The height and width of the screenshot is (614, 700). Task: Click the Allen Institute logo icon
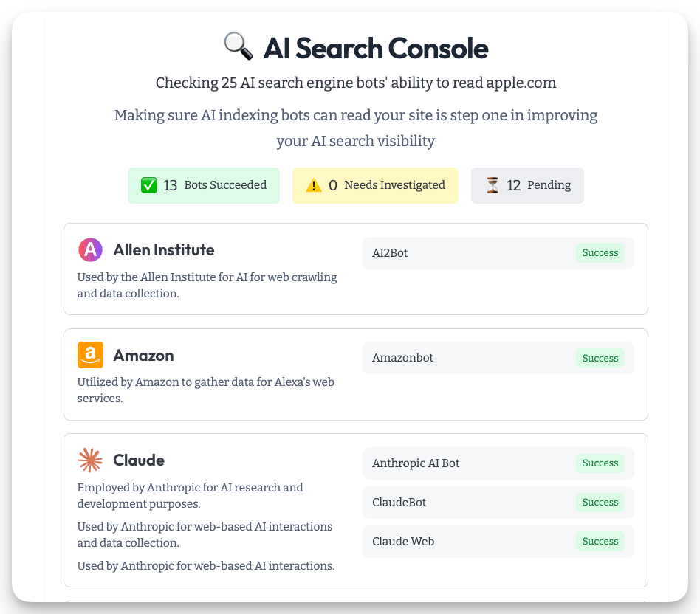(x=90, y=250)
